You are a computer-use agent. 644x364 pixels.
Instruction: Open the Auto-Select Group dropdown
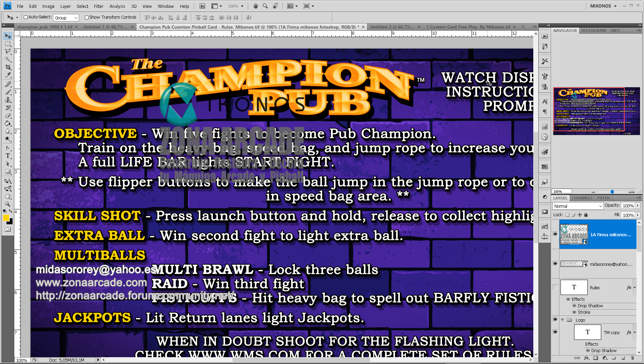[66, 17]
